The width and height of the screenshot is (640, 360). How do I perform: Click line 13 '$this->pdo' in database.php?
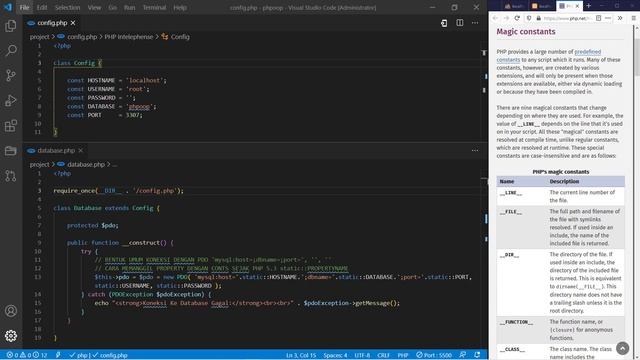pyautogui.click(x=111, y=277)
